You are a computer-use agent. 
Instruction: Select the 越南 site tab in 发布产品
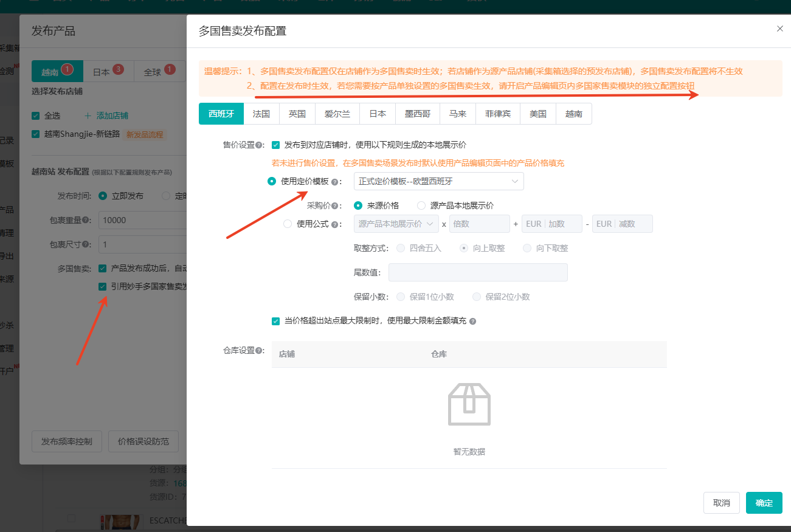[57, 71]
